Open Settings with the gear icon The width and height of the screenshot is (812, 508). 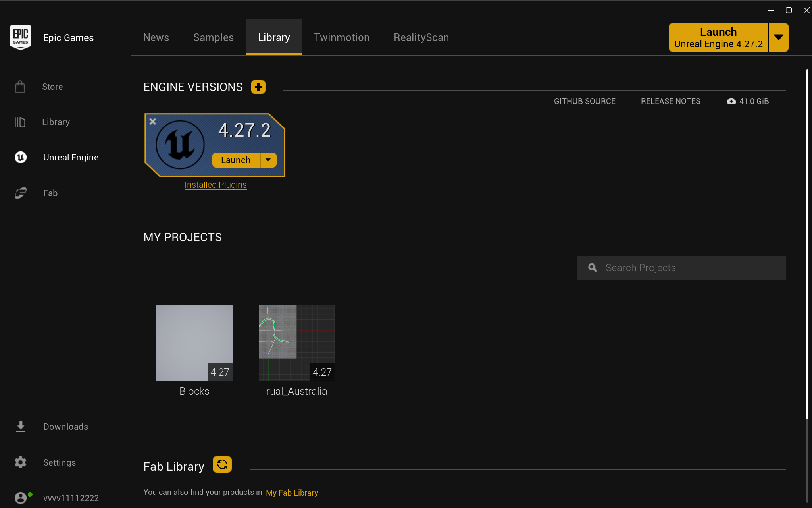pos(21,462)
